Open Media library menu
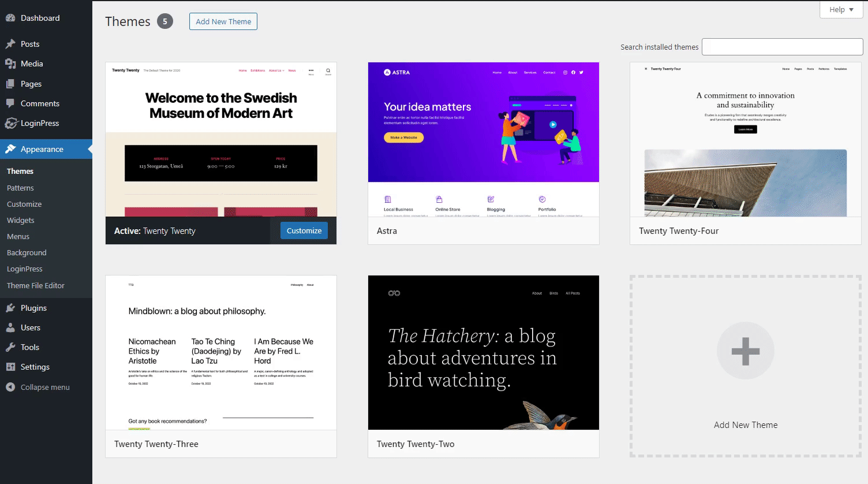The image size is (868, 484). (46, 64)
